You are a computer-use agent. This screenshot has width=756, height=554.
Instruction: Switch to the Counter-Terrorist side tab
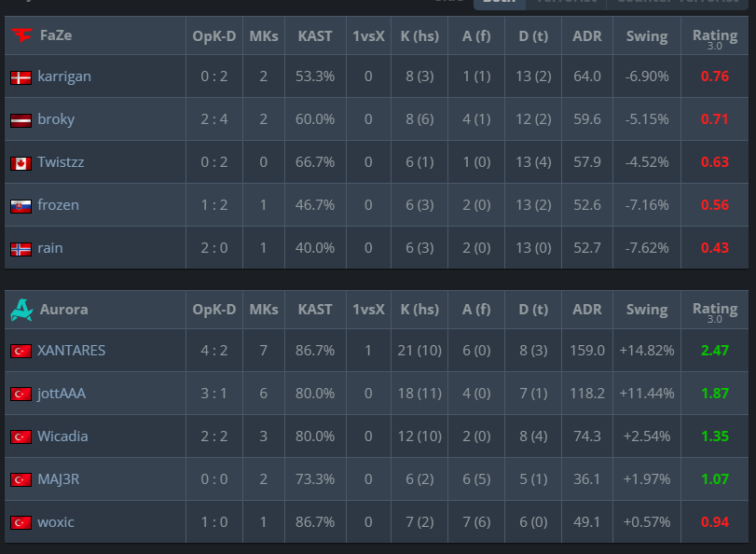pyautogui.click(x=678, y=3)
